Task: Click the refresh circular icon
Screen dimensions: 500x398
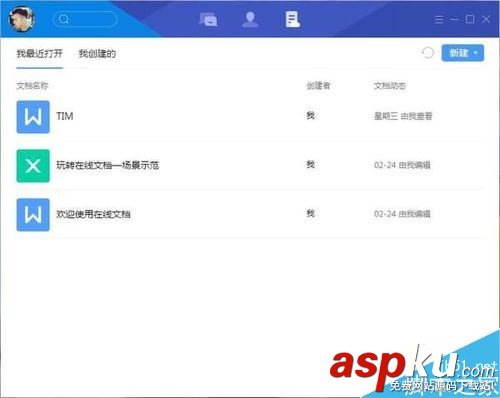Action: click(428, 53)
